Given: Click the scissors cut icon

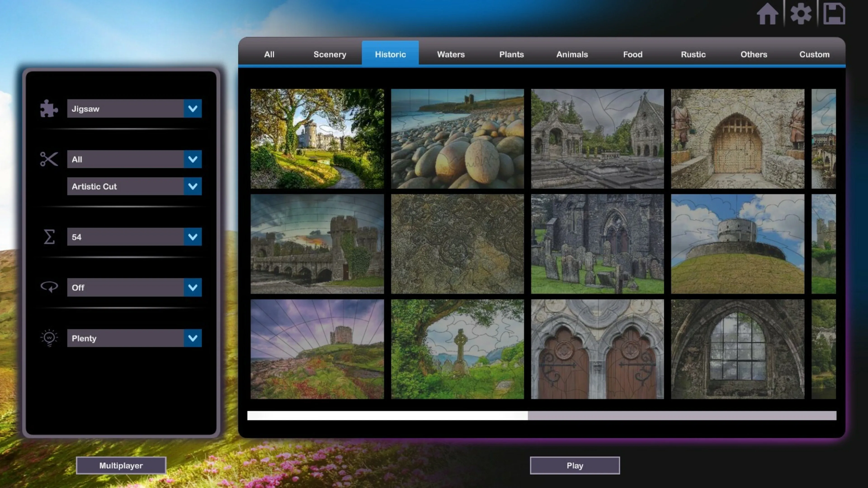Looking at the screenshot, I should [x=49, y=159].
